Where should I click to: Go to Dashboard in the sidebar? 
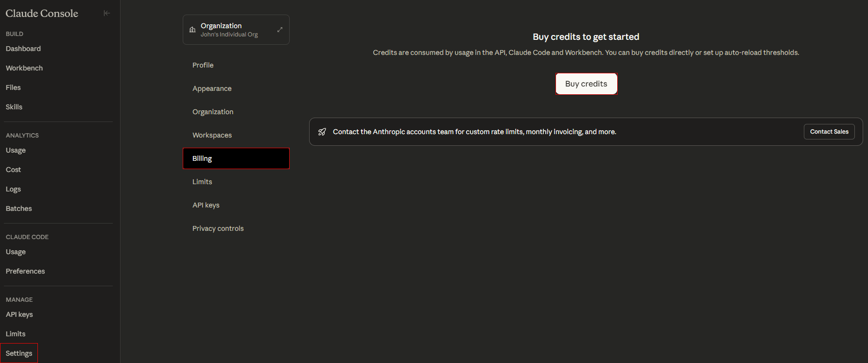point(23,49)
